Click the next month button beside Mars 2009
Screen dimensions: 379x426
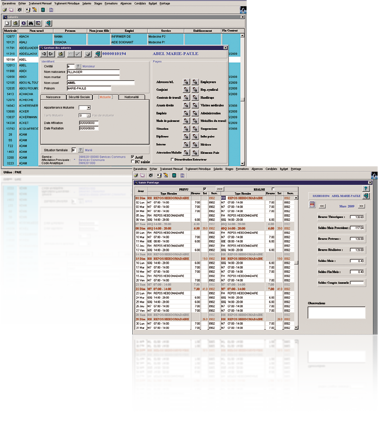coord(361,206)
